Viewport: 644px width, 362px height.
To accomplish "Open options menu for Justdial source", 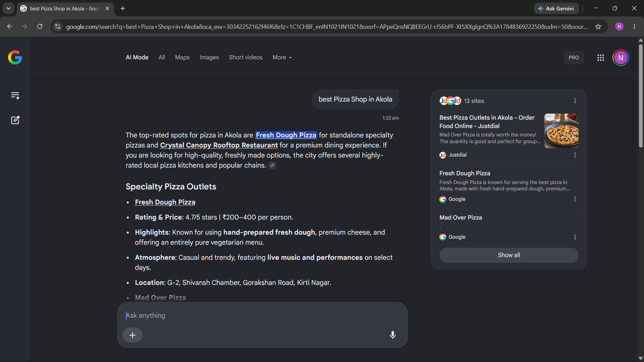I will [575, 155].
